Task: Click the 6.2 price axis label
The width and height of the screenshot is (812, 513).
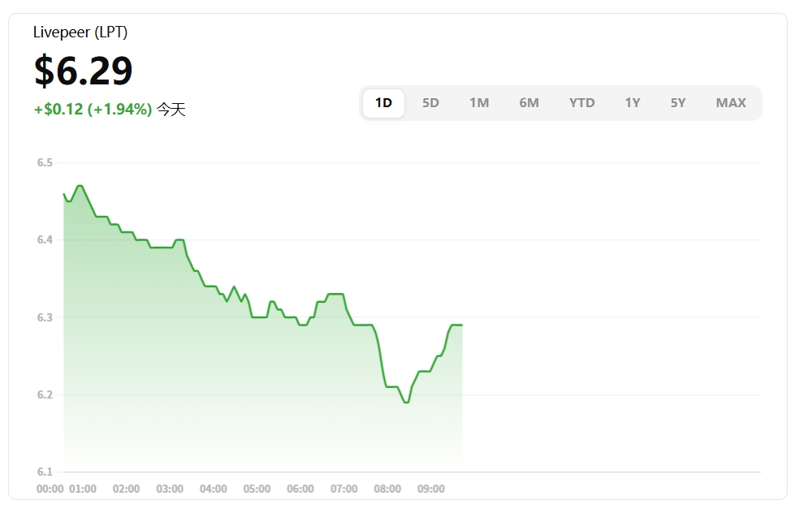Action: point(45,395)
